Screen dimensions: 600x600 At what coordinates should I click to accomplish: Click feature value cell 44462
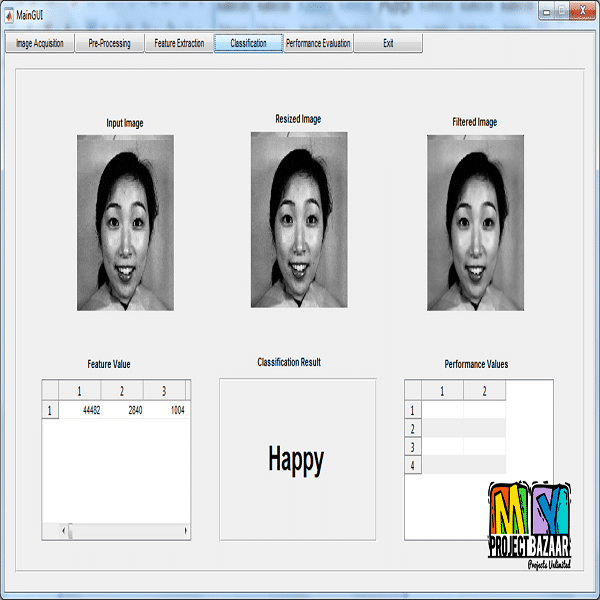80,410
